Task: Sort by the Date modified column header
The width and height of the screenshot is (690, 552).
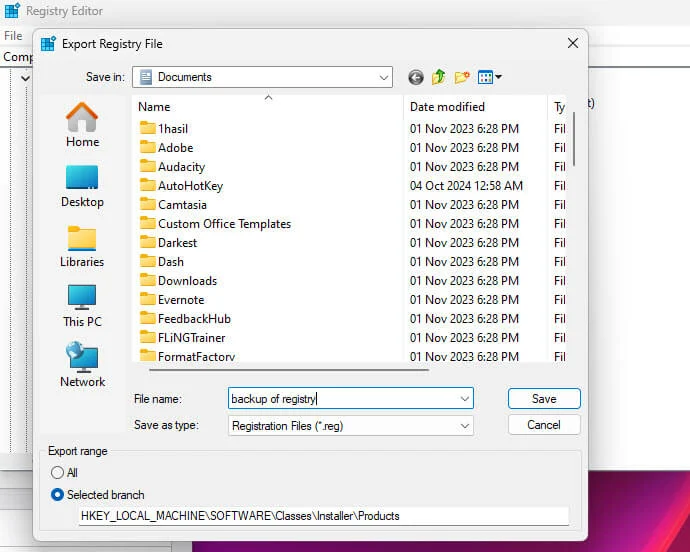Action: coord(475,107)
